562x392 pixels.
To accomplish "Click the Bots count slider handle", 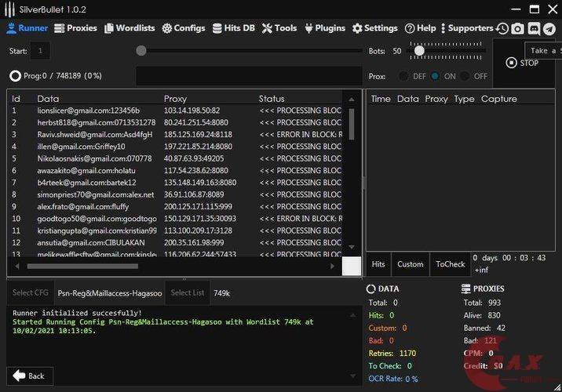I will point(419,51).
